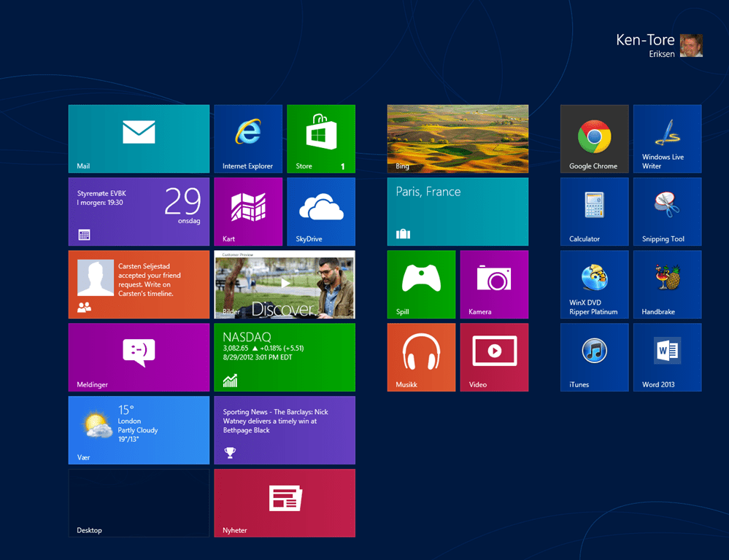The image size is (729, 560).
Task: Launch Google Chrome tile
Action: (594, 139)
